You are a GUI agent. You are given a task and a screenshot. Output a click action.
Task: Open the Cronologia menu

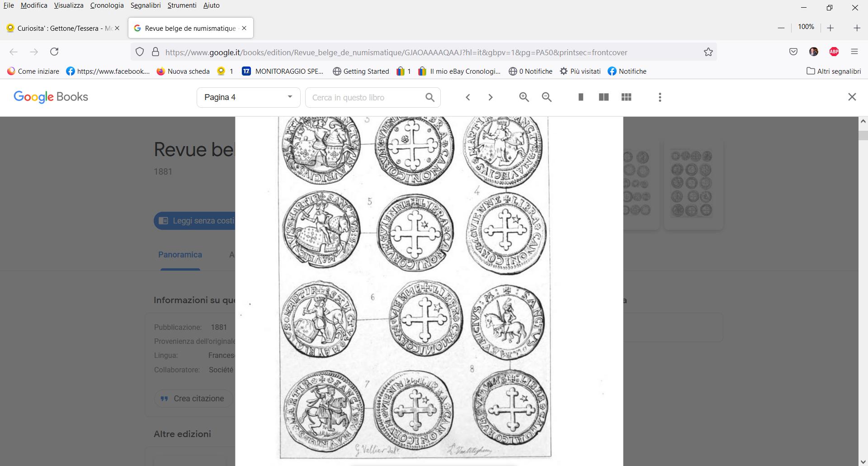(x=107, y=5)
